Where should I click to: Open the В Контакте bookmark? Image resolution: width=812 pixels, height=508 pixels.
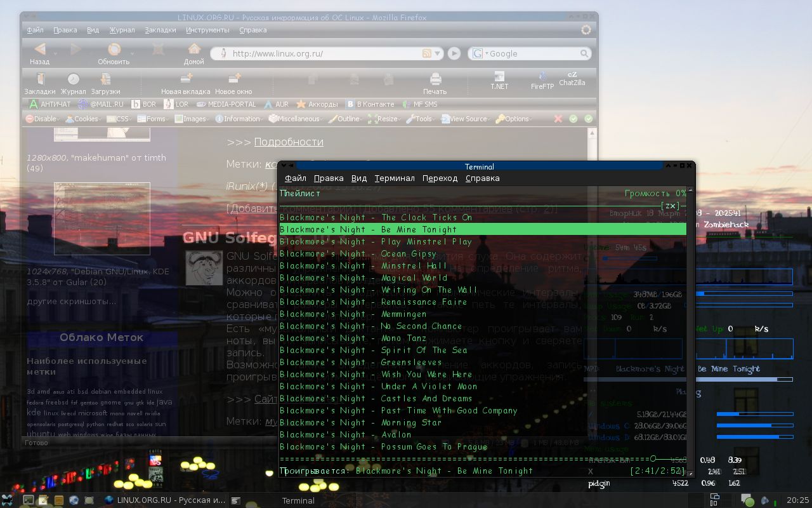(370, 104)
